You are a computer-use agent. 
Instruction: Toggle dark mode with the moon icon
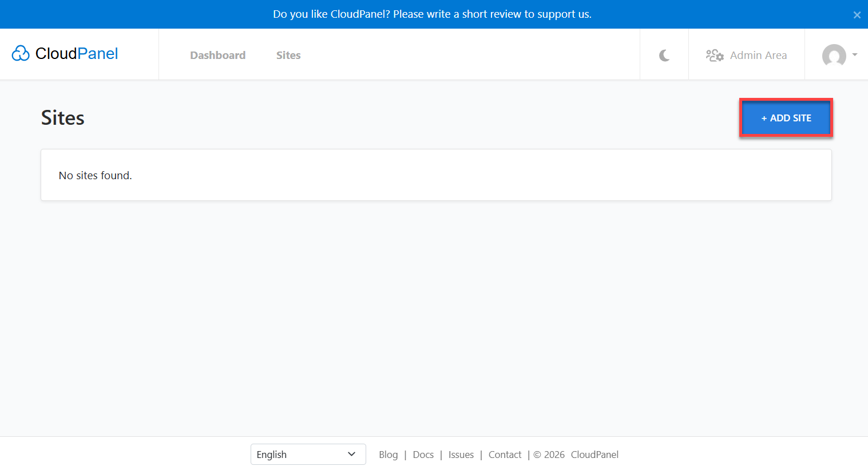click(664, 56)
